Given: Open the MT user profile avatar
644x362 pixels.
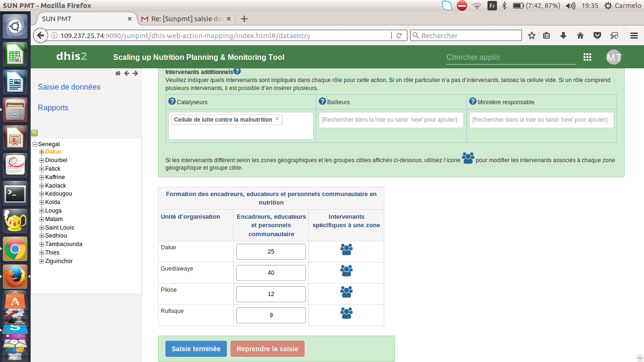Looking at the screenshot, I should [614, 57].
